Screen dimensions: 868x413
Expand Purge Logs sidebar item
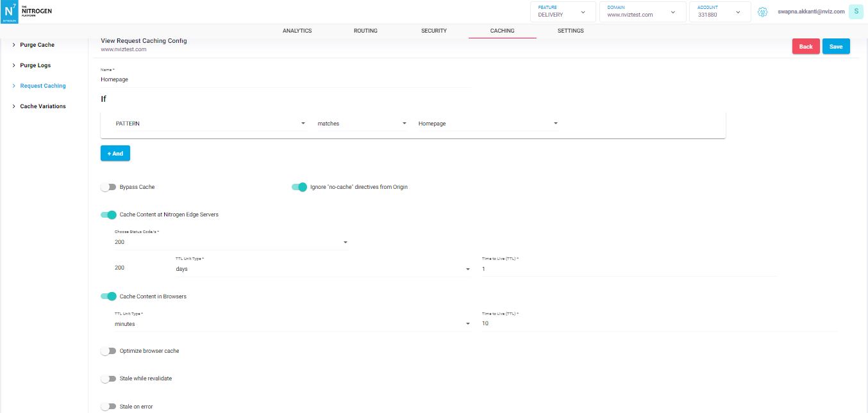[x=35, y=65]
